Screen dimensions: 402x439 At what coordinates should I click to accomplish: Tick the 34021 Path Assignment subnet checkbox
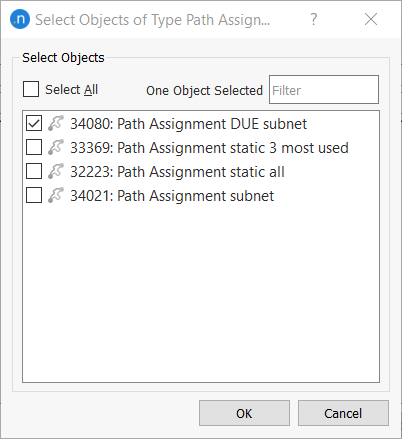pyautogui.click(x=34, y=195)
